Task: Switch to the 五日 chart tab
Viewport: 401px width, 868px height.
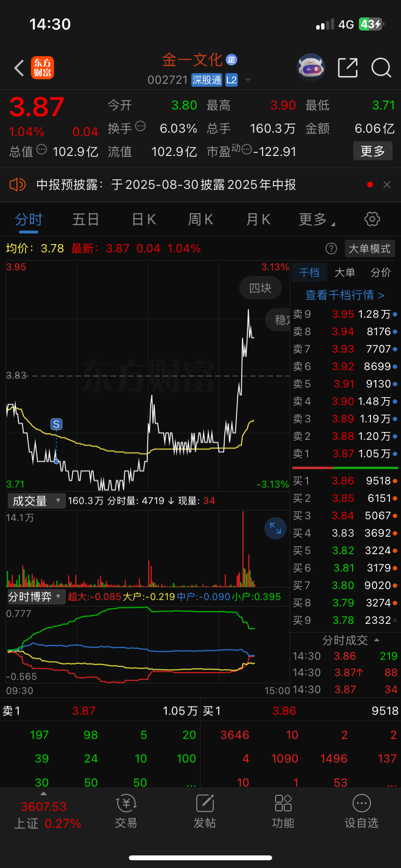Action: pos(86,219)
